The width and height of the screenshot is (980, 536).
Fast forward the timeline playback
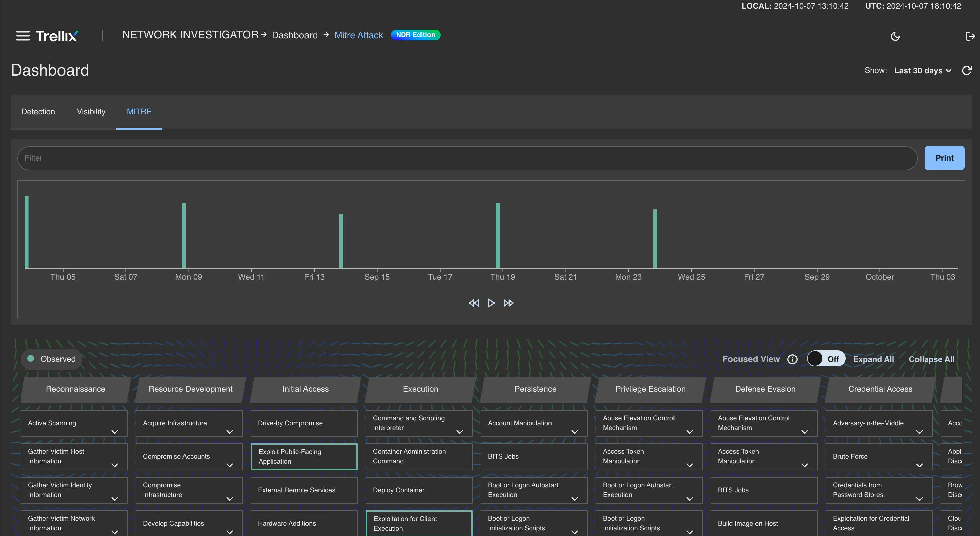[x=508, y=303]
